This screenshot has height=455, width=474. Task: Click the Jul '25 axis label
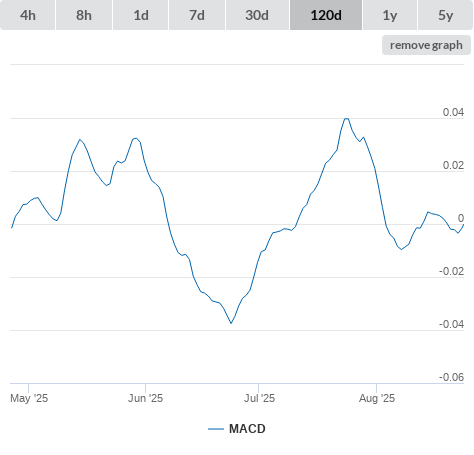click(x=259, y=398)
